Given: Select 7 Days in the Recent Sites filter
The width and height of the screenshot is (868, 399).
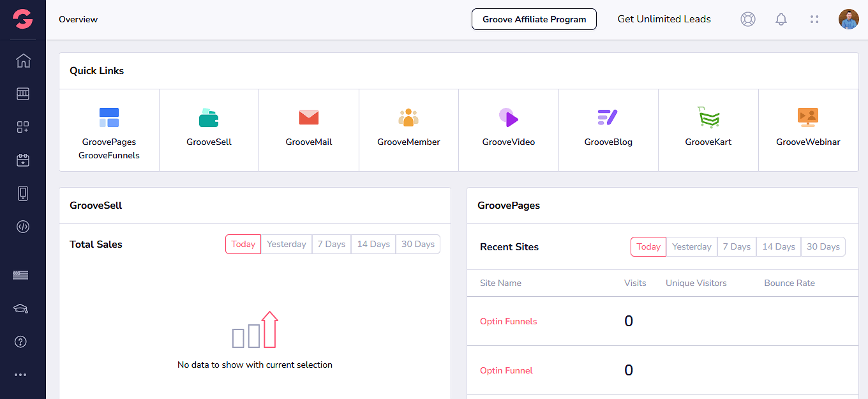Looking at the screenshot, I should 737,247.
